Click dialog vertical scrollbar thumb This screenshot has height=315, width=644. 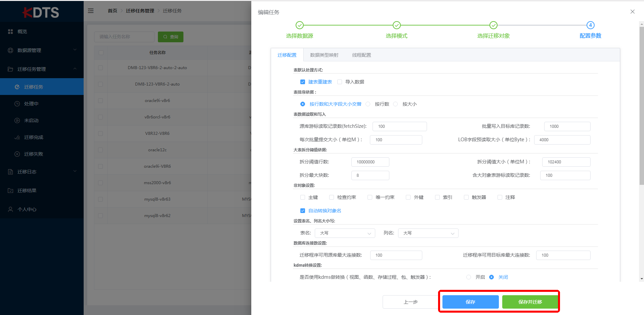[642, 106]
